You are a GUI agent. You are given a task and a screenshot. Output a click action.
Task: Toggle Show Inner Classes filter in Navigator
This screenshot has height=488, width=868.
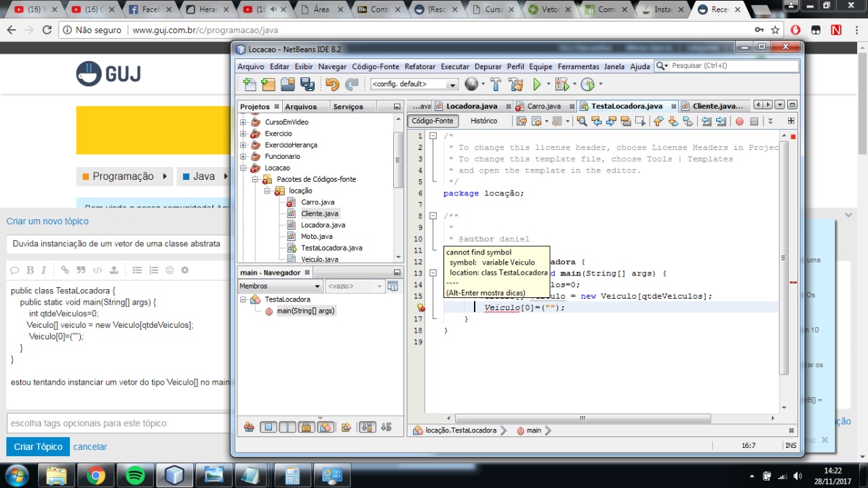325,427
